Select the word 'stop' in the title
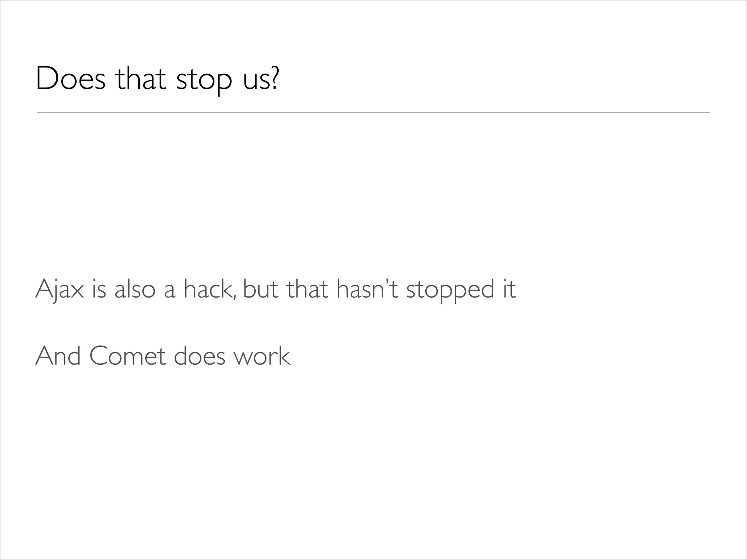This screenshot has width=747, height=560. 204,80
